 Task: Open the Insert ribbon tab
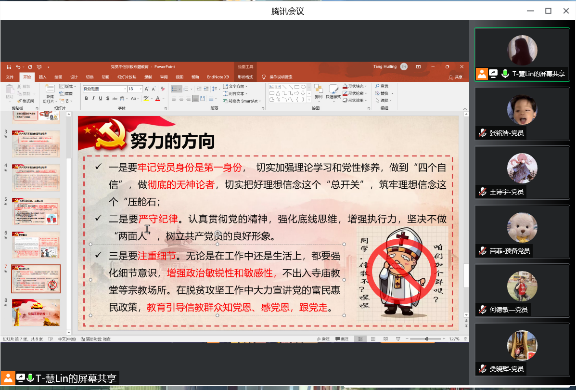[x=42, y=77]
